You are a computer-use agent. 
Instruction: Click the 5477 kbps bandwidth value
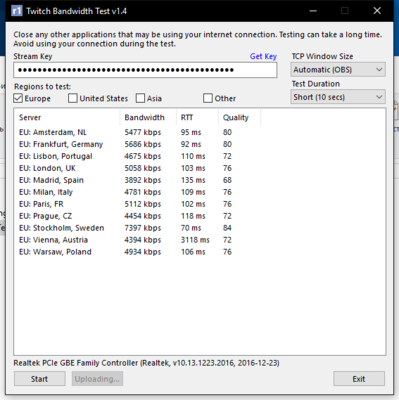(143, 132)
